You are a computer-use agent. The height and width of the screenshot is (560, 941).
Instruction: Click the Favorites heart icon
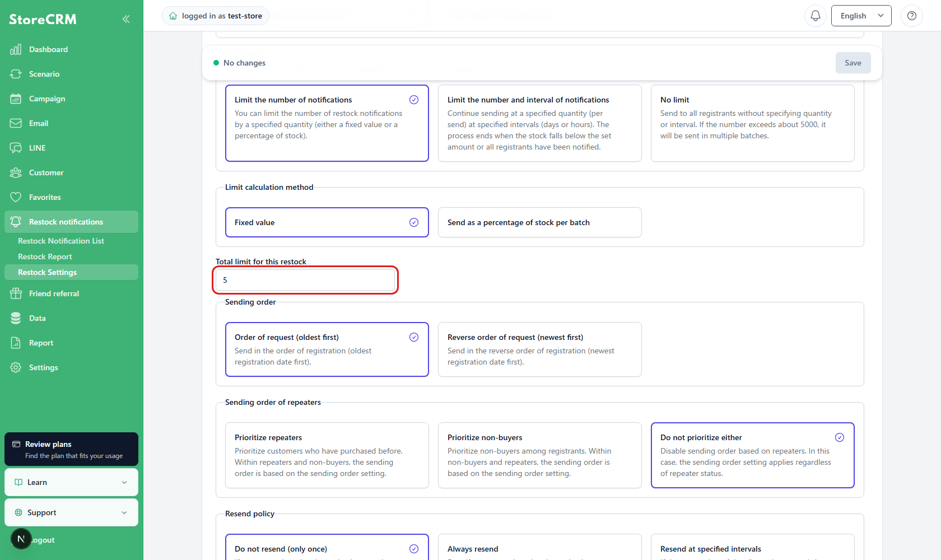[x=16, y=197]
